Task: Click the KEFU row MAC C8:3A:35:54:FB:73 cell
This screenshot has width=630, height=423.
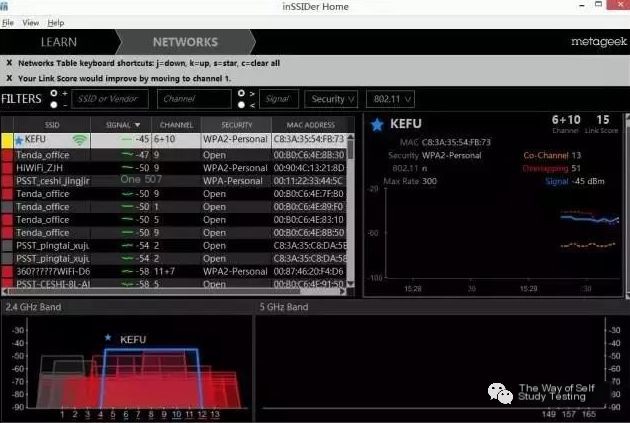Action: point(309,139)
